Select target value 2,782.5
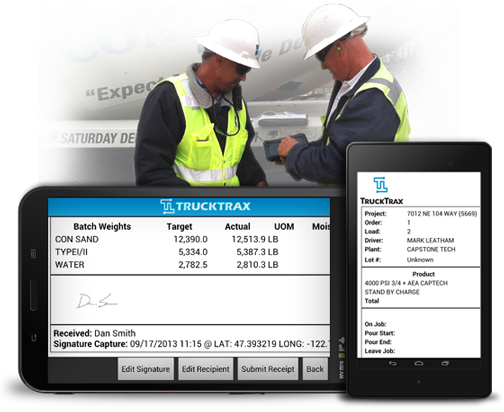 193,265
